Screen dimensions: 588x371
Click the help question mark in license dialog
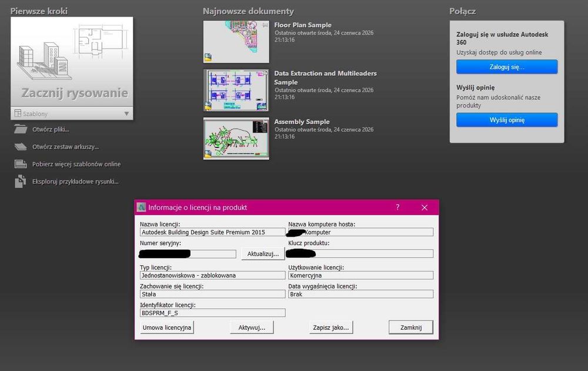397,207
